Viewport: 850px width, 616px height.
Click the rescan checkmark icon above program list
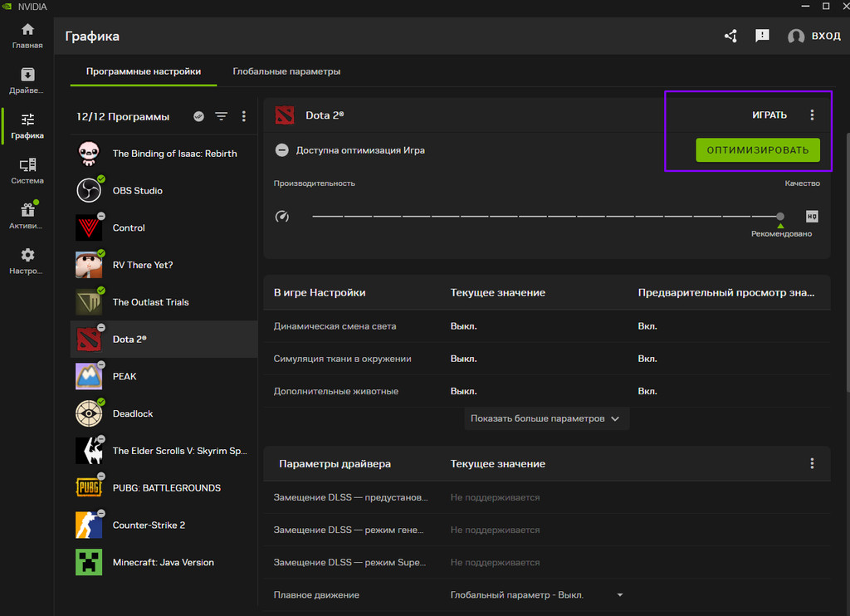click(x=199, y=116)
